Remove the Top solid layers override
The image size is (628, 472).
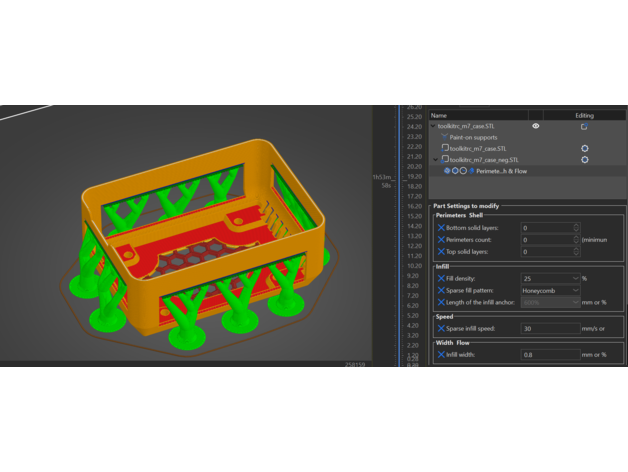(x=442, y=252)
